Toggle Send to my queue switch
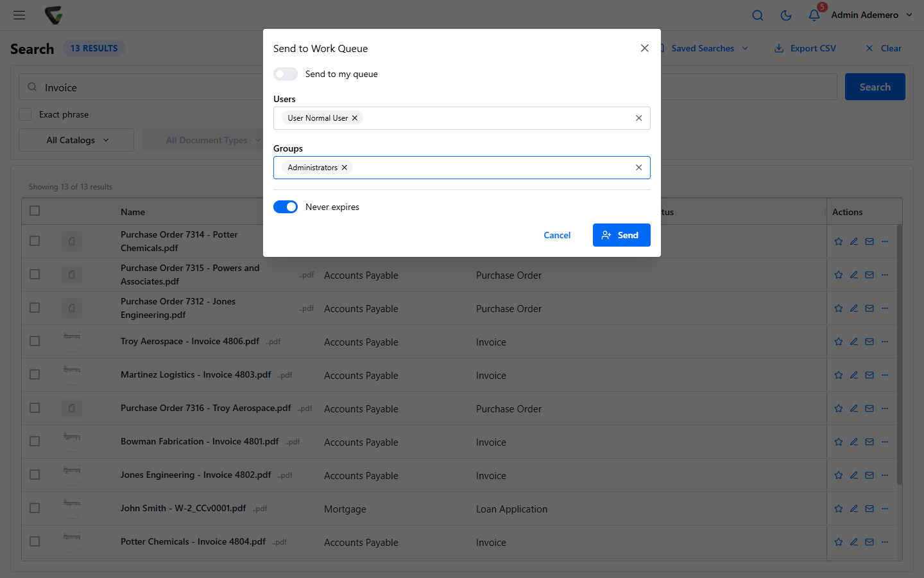Viewport: 924px width, 578px height. (x=286, y=74)
